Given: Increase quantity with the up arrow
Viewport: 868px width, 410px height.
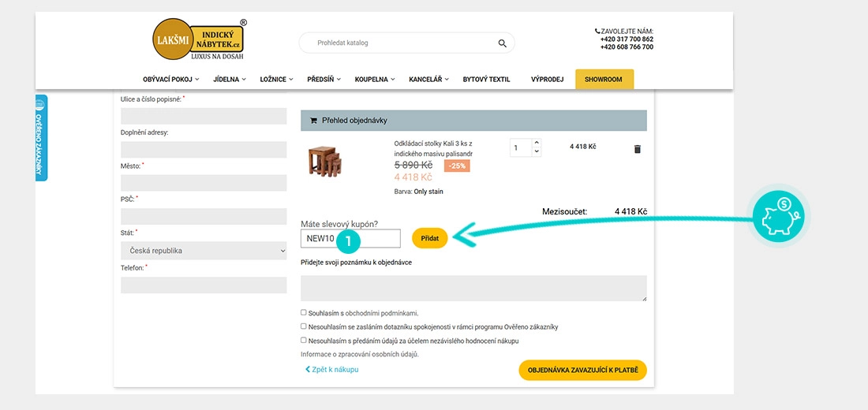Looking at the screenshot, I should click(536, 143).
